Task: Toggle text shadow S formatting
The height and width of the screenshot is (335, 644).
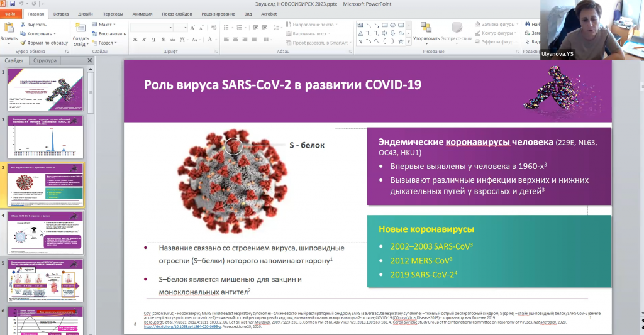Action: click(163, 40)
